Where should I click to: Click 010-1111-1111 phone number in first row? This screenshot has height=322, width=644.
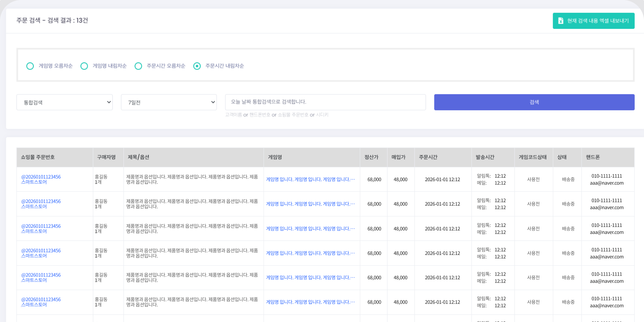point(607,176)
